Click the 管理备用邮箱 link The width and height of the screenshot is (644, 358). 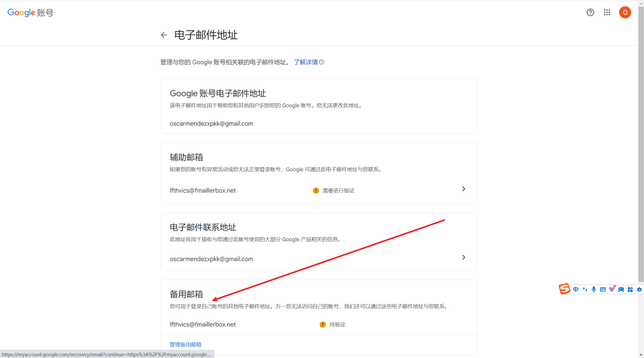coord(186,345)
